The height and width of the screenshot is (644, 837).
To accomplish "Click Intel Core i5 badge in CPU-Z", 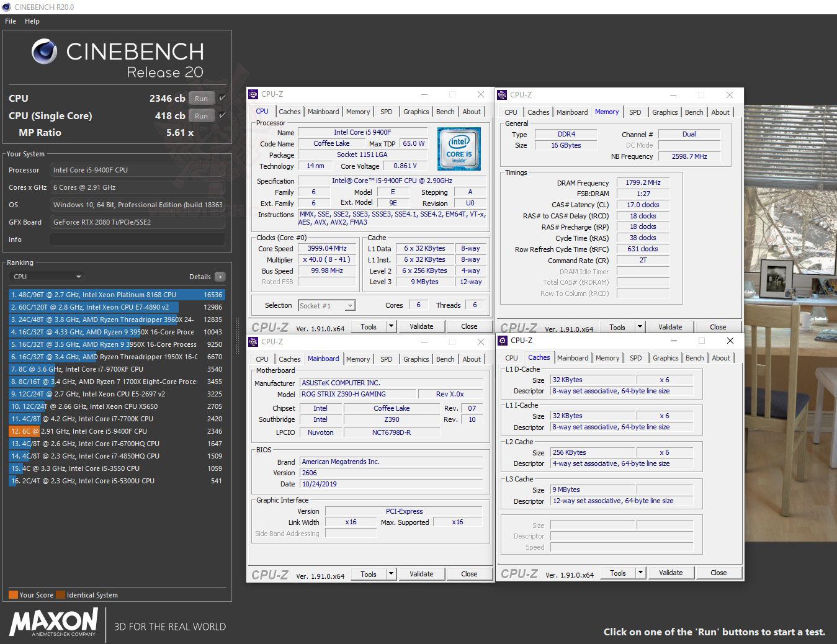I will [x=459, y=149].
